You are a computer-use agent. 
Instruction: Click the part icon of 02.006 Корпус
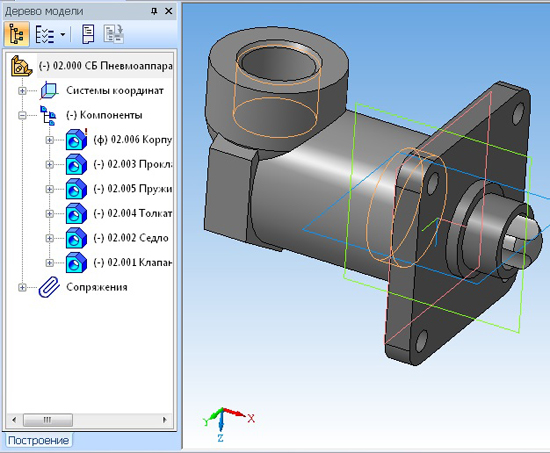point(76,139)
